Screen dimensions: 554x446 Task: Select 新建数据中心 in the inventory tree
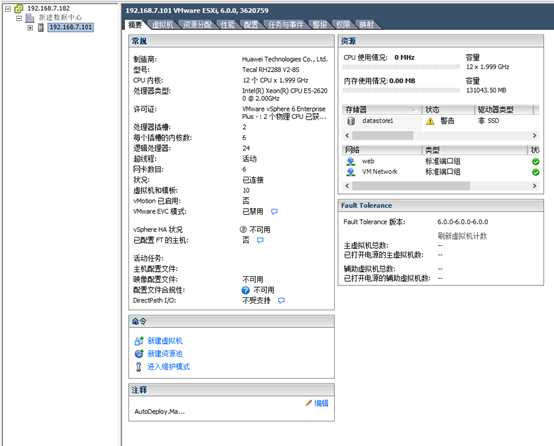tap(60, 17)
